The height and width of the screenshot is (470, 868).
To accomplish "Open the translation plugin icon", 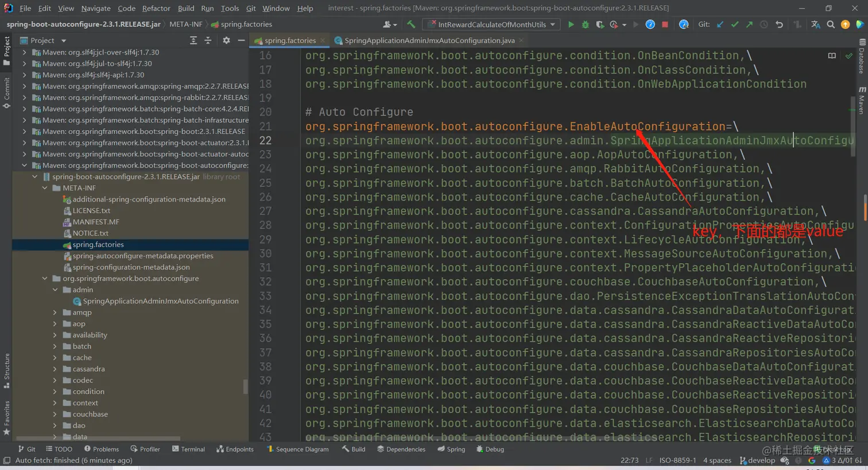I will [x=816, y=25].
